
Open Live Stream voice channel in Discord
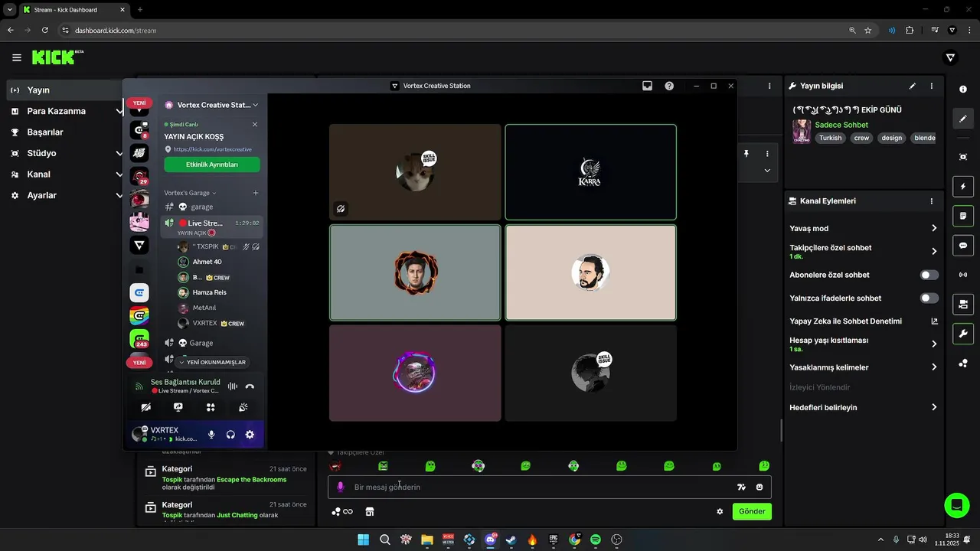(212, 223)
